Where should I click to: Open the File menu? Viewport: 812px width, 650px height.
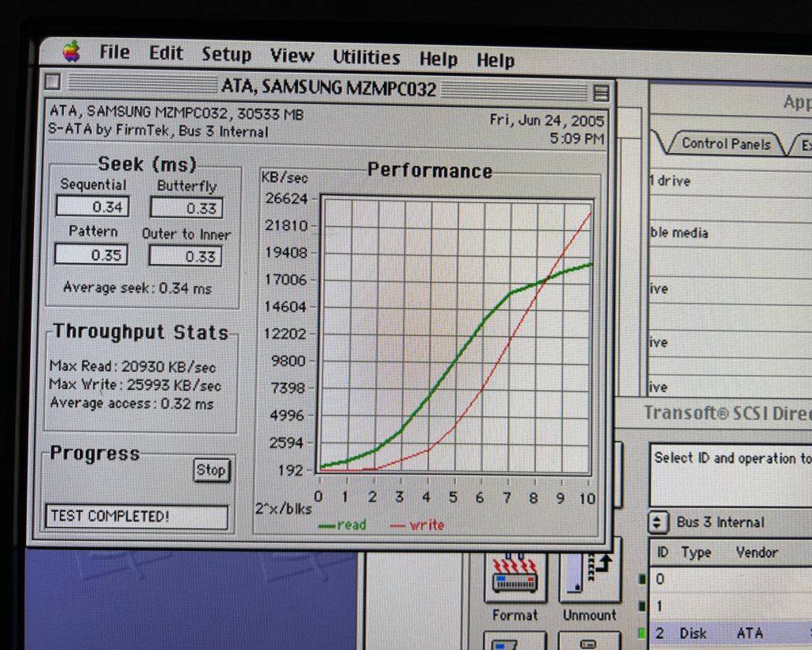pyautogui.click(x=114, y=52)
